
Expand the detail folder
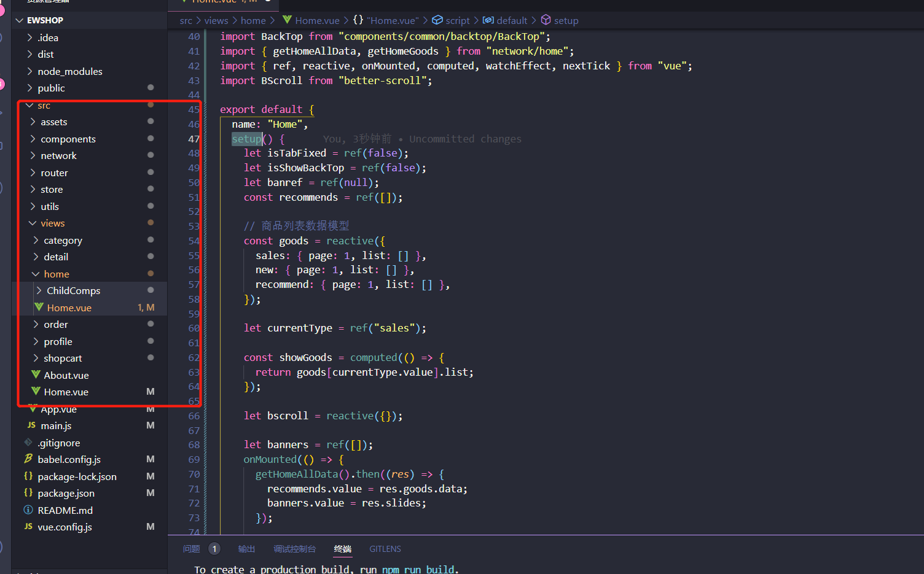56,257
